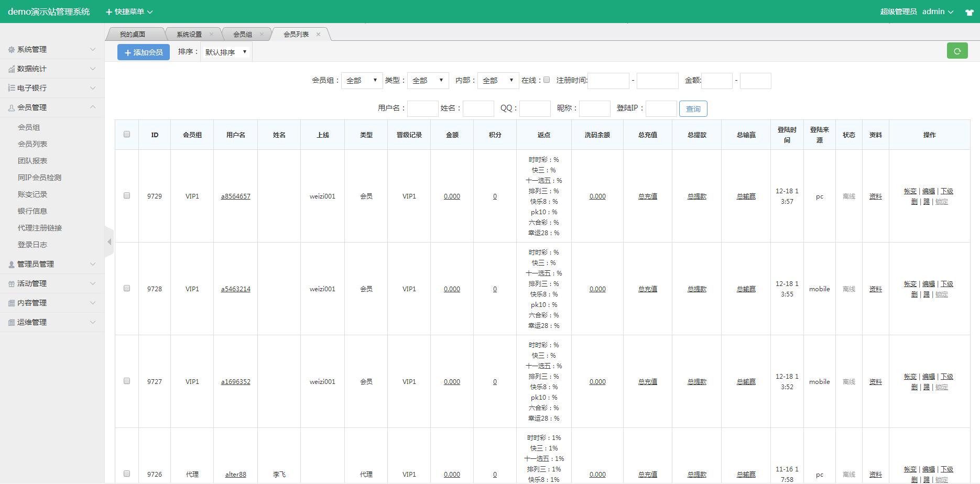
Task: Check the row checkbox for ID 9726
Action: tap(127, 474)
